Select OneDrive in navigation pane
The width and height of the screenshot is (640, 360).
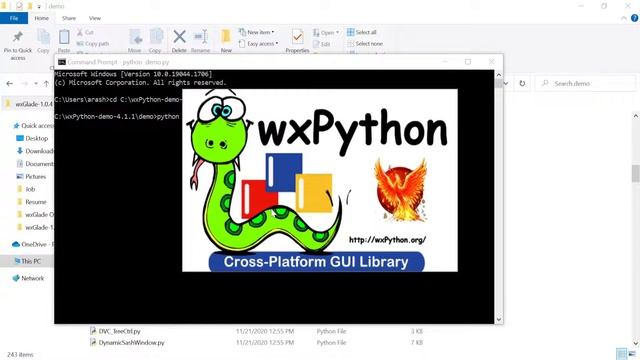[33, 244]
